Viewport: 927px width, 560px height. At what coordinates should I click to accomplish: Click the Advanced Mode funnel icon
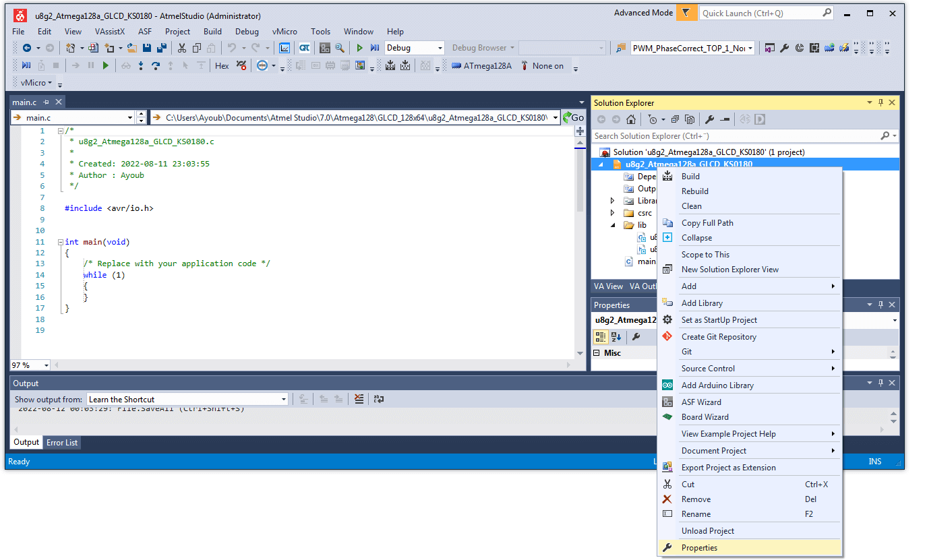coord(686,13)
